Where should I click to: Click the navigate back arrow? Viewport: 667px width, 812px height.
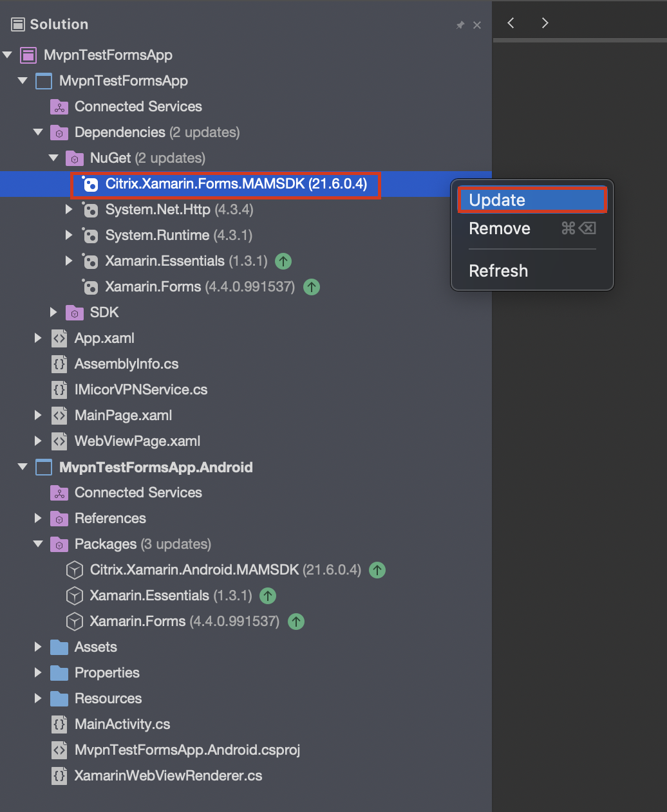pyautogui.click(x=511, y=23)
